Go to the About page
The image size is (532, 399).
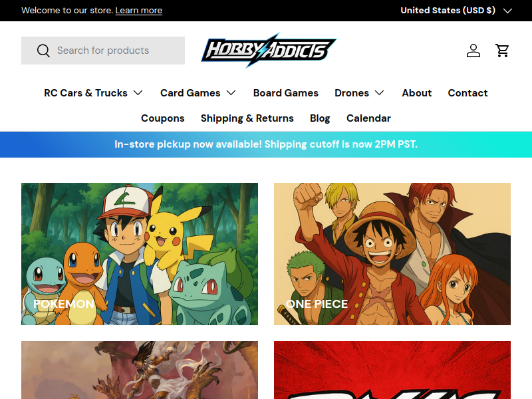[417, 93]
